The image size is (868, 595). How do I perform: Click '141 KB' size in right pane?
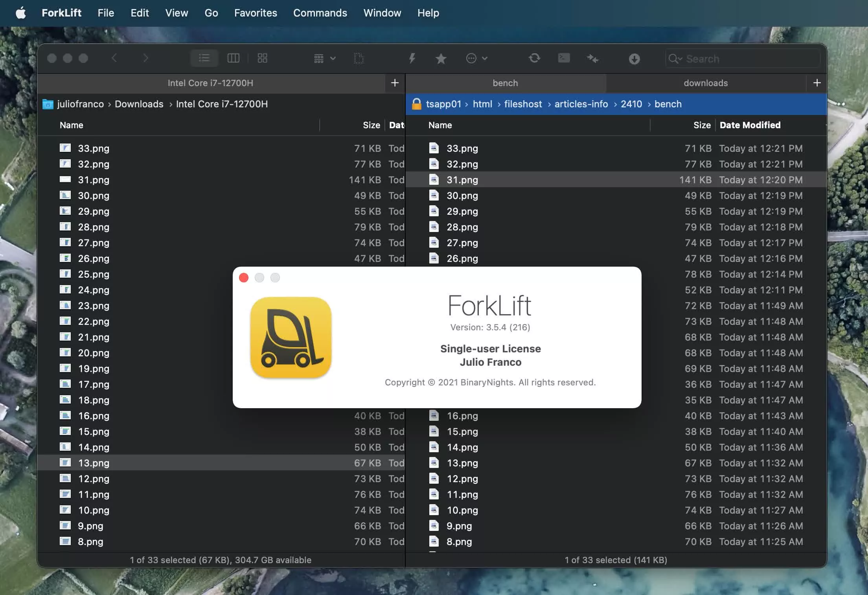coord(695,180)
